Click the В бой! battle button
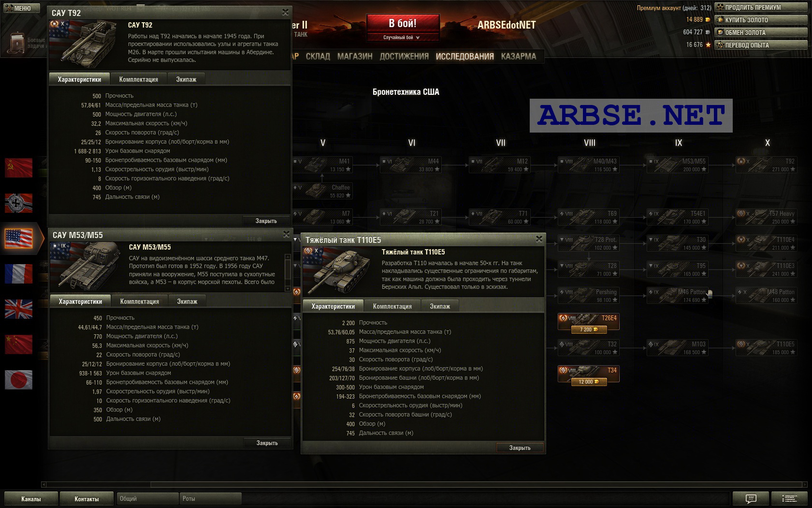The width and height of the screenshot is (812, 508). tap(403, 23)
